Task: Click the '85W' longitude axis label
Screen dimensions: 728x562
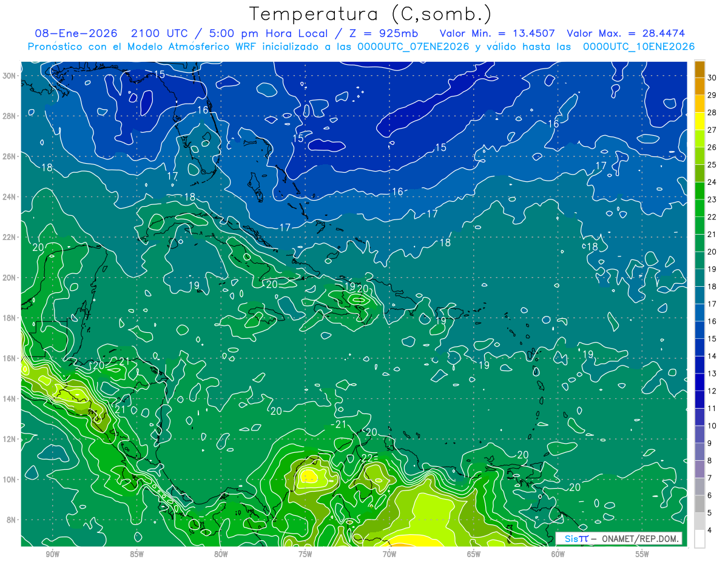Action: (x=136, y=554)
